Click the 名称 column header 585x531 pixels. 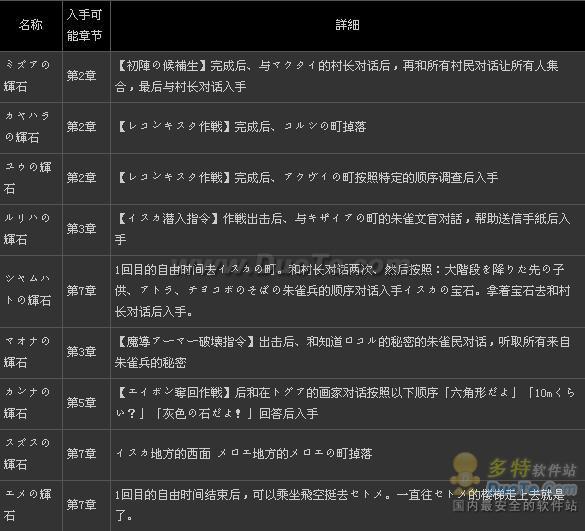tap(31, 25)
